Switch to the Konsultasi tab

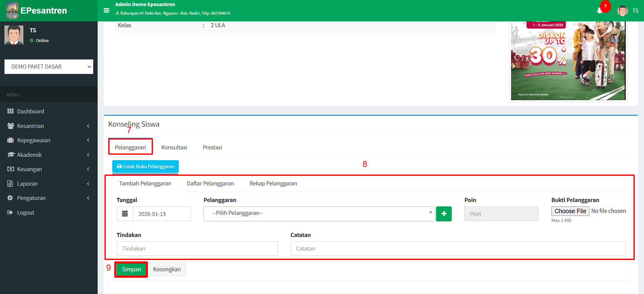coord(174,147)
